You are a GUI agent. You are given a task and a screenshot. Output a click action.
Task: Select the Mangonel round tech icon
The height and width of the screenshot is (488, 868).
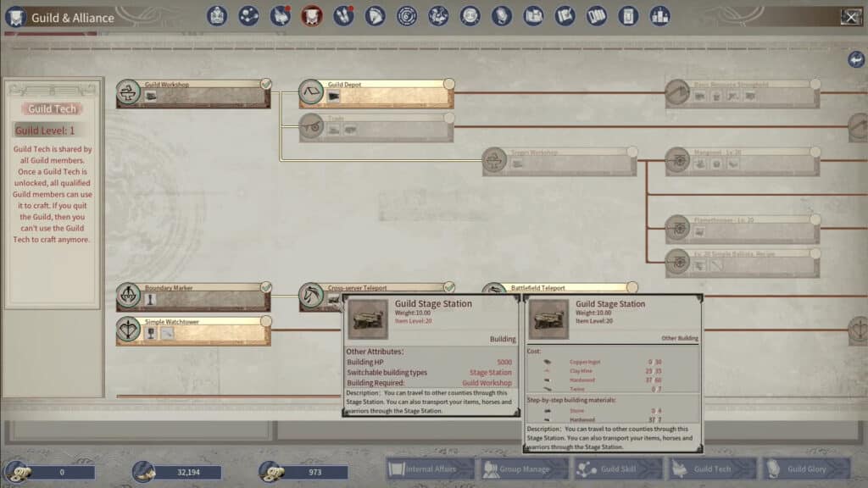pyautogui.click(x=677, y=160)
